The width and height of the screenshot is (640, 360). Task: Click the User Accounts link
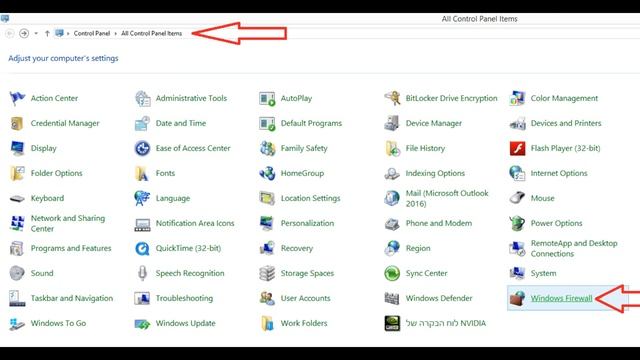[305, 298]
